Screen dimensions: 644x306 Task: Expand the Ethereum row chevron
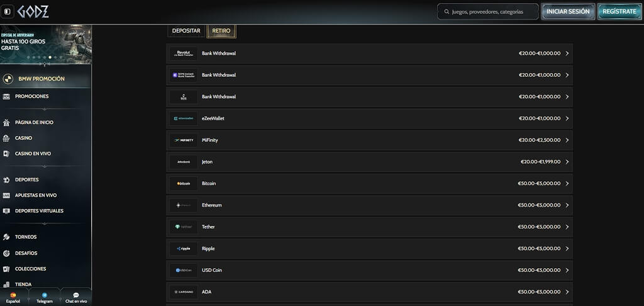coord(567,205)
